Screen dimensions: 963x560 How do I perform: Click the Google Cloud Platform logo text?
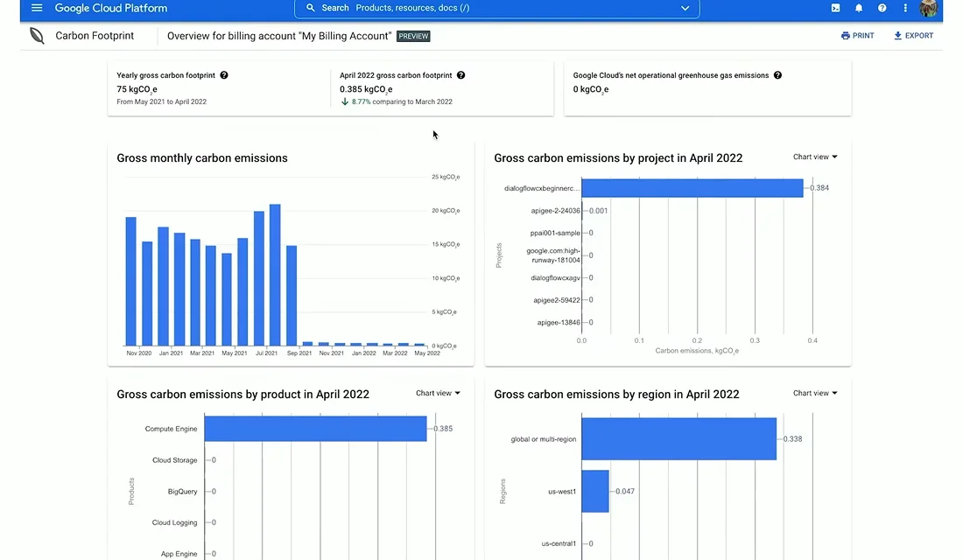110,8
